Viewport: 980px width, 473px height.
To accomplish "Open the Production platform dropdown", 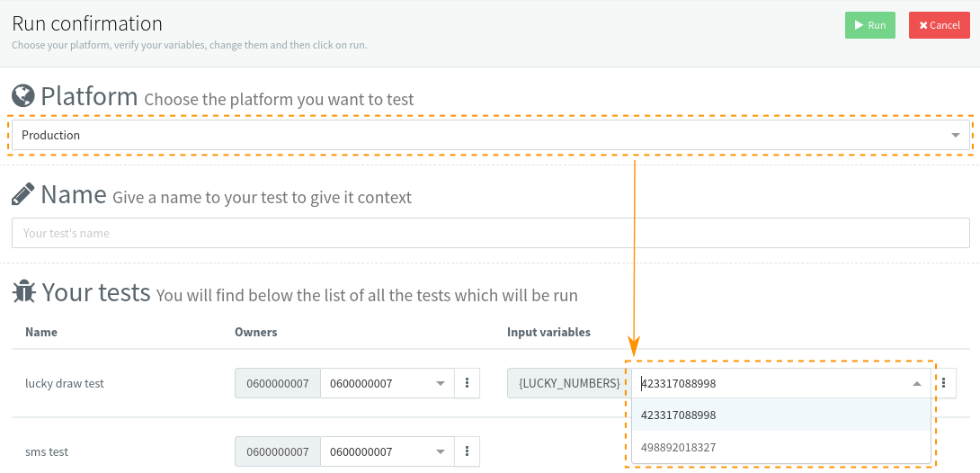I will pos(490,135).
